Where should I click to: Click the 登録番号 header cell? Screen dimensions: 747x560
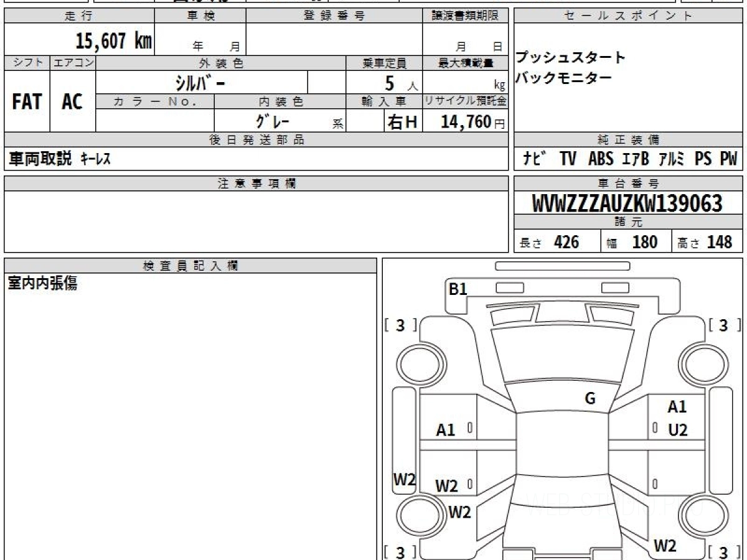click(x=334, y=16)
